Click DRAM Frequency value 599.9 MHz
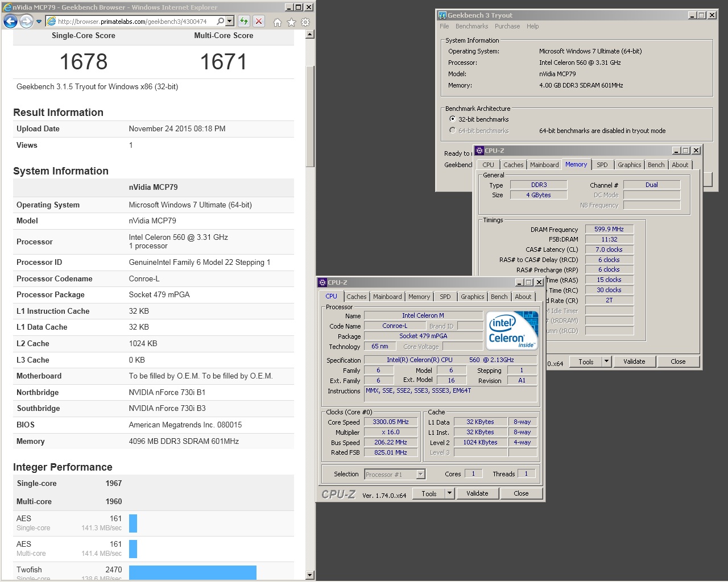 click(x=609, y=229)
